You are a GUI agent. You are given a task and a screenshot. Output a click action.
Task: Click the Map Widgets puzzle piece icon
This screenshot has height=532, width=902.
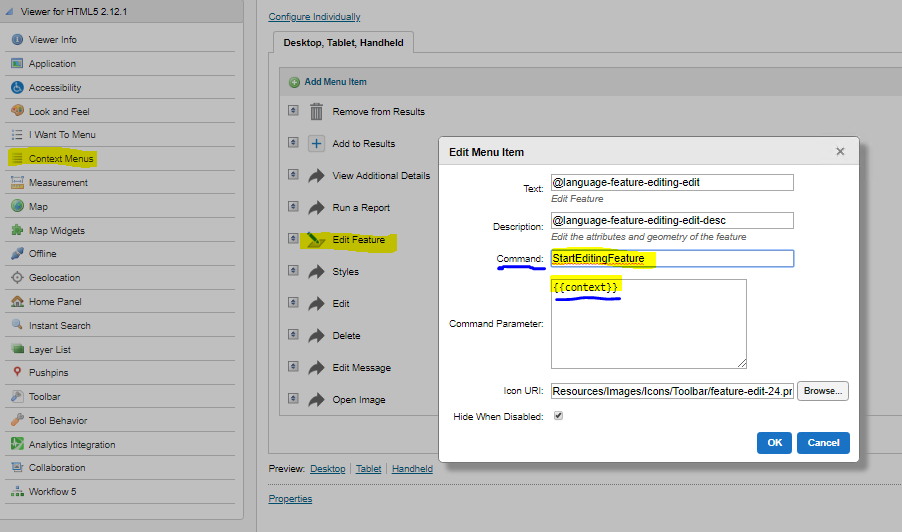(x=17, y=230)
